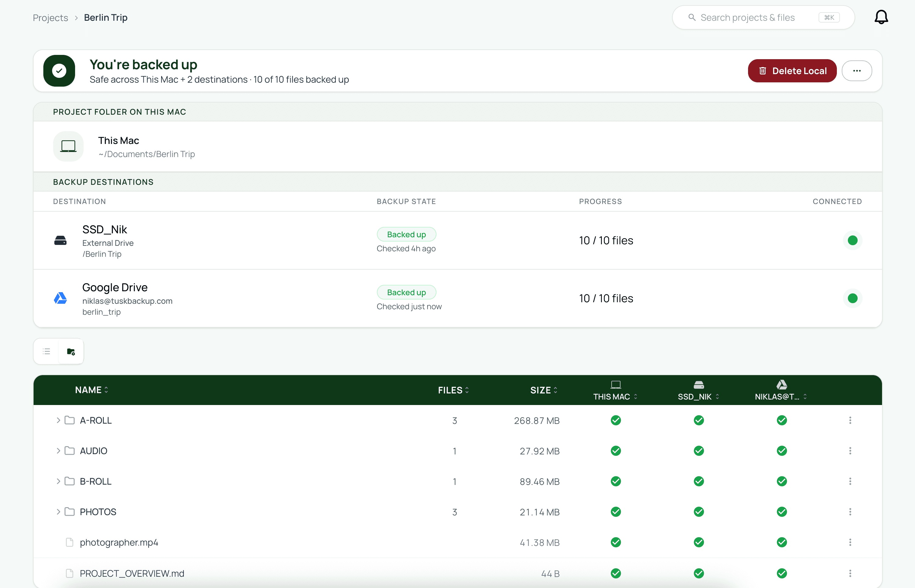Click the SSD_Nik connected status dot

(852, 241)
